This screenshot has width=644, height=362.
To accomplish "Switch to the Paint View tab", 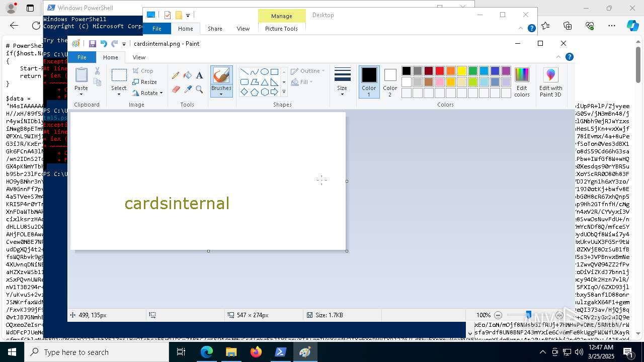I will (139, 57).
